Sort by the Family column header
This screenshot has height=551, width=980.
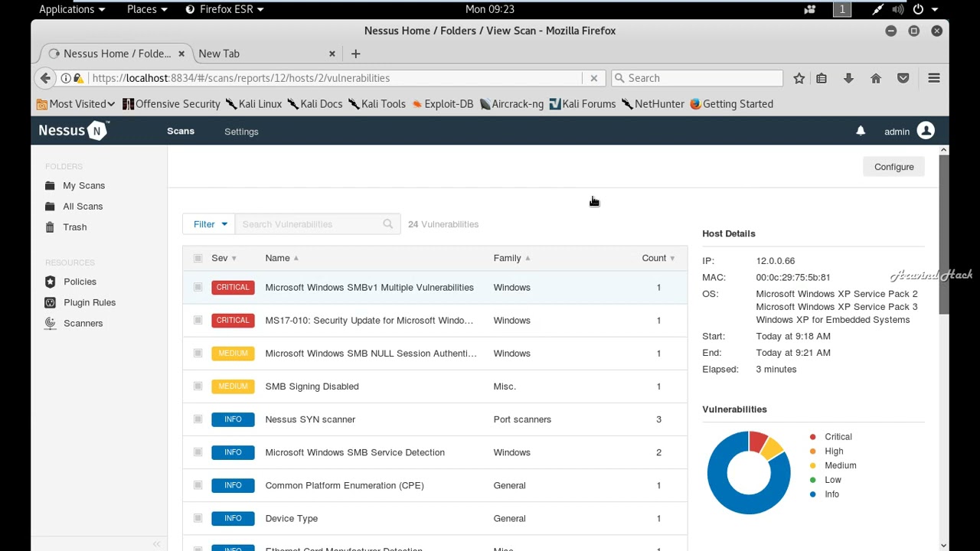511,258
